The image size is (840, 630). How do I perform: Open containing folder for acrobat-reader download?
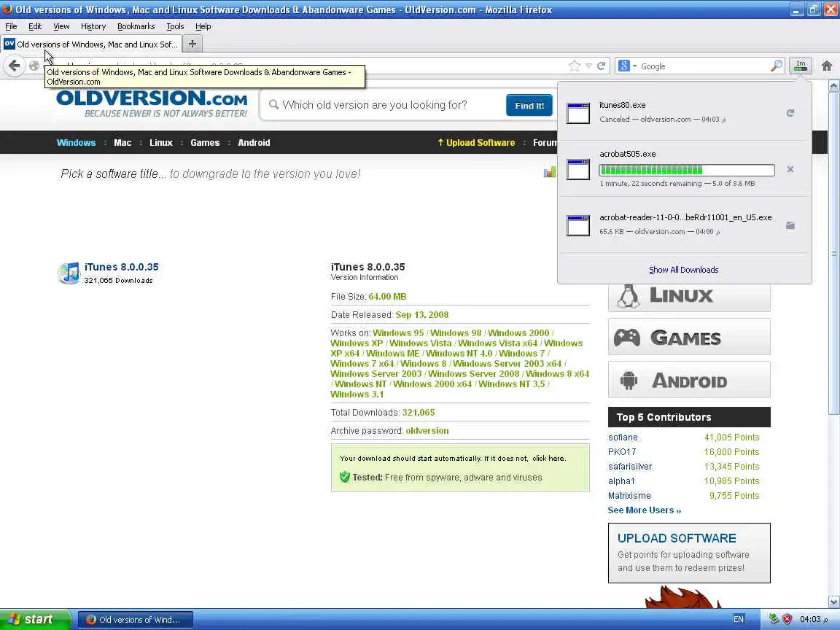tap(790, 225)
